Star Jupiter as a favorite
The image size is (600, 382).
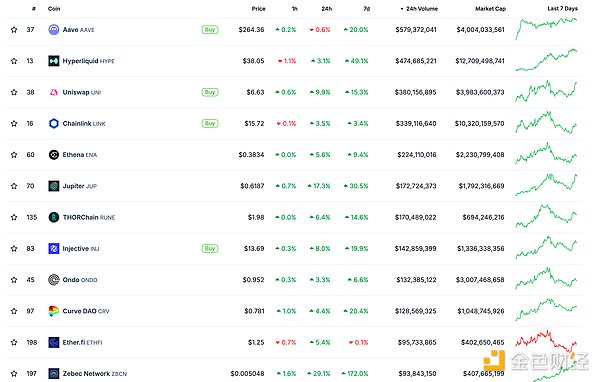point(14,186)
